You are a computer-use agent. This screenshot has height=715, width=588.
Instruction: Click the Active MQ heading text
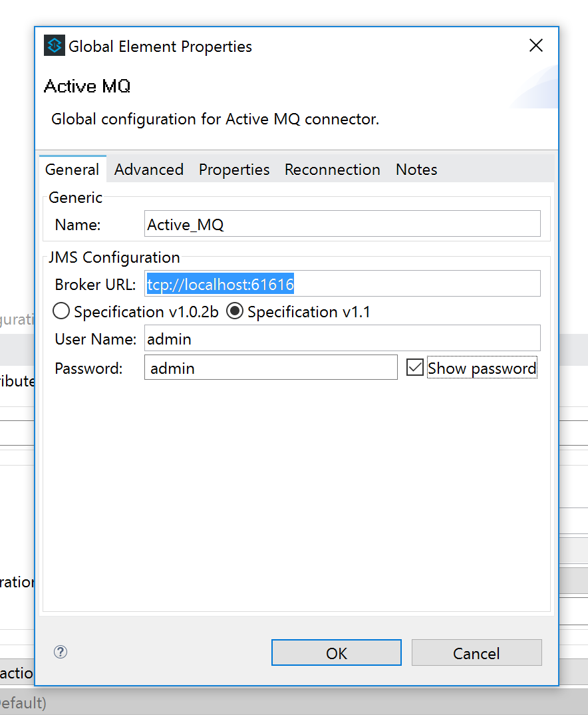tap(87, 86)
